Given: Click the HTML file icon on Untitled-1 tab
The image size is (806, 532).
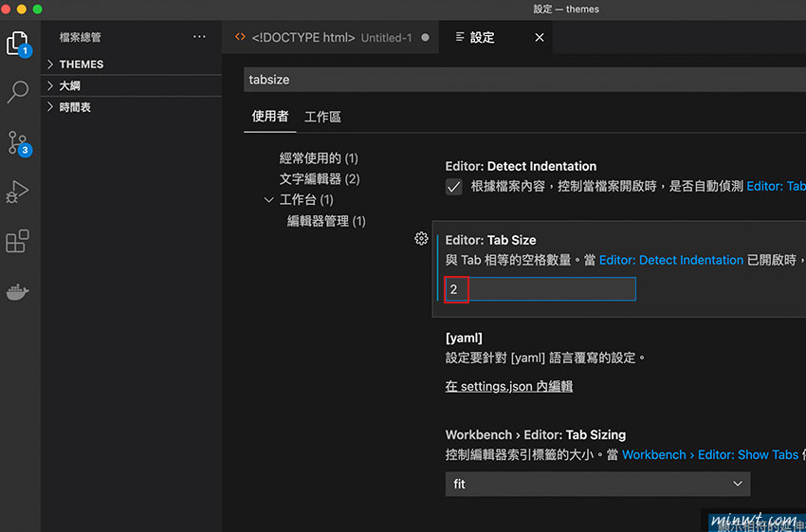Looking at the screenshot, I should coord(240,37).
